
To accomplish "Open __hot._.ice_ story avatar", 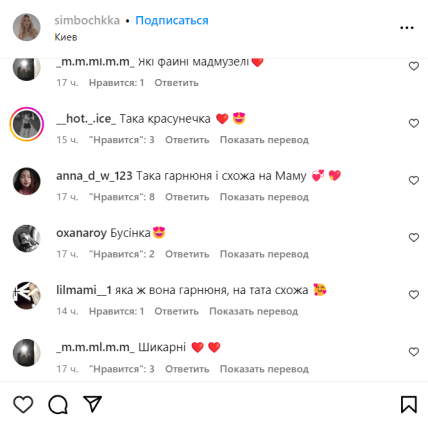I will click(27, 124).
